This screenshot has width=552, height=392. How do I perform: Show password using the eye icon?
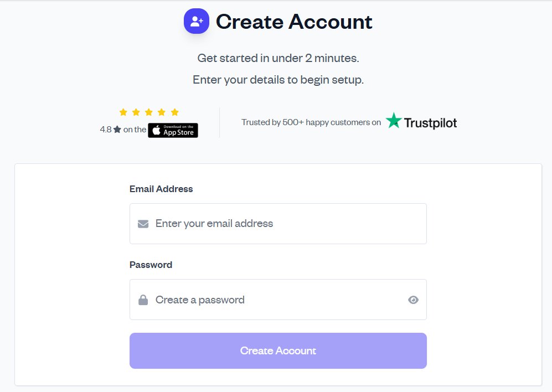[x=413, y=300]
